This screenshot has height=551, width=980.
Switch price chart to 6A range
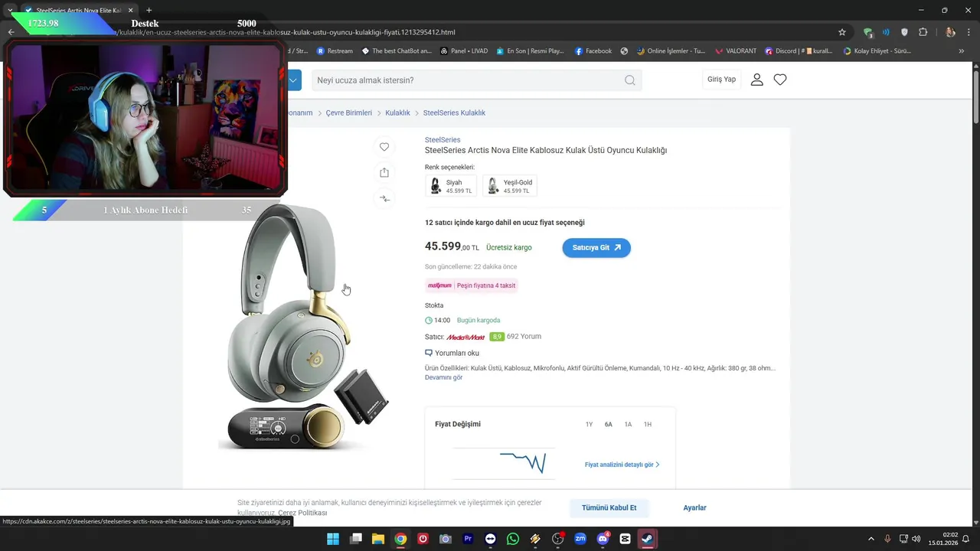(x=609, y=424)
